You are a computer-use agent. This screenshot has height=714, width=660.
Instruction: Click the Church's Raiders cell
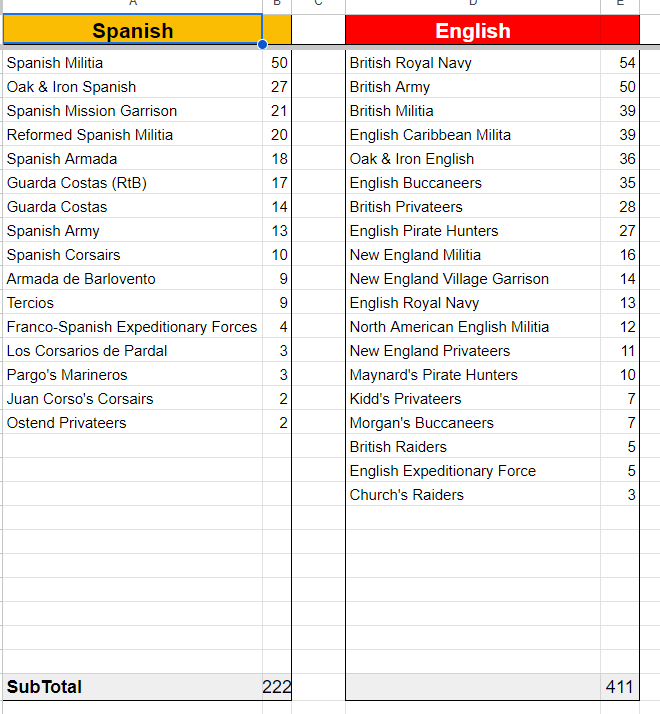(x=407, y=495)
